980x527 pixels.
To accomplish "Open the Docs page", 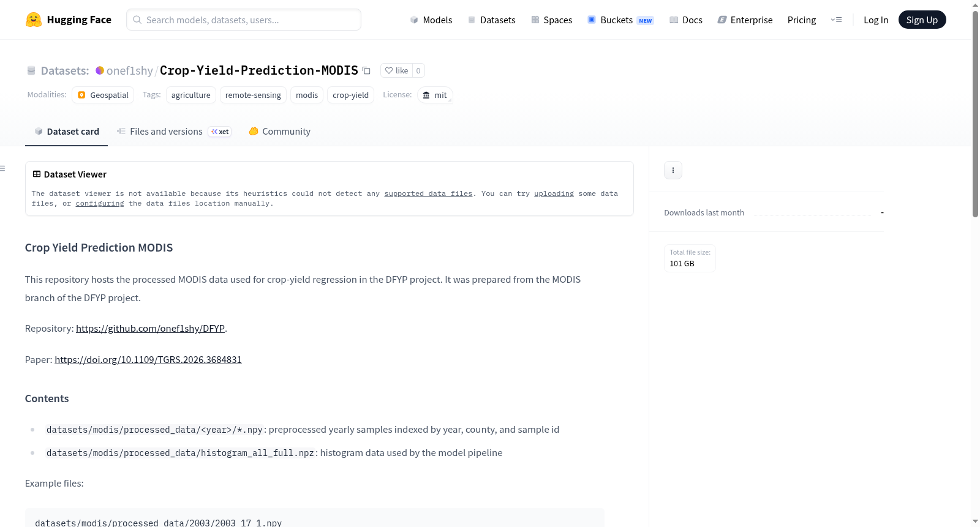I will [686, 20].
